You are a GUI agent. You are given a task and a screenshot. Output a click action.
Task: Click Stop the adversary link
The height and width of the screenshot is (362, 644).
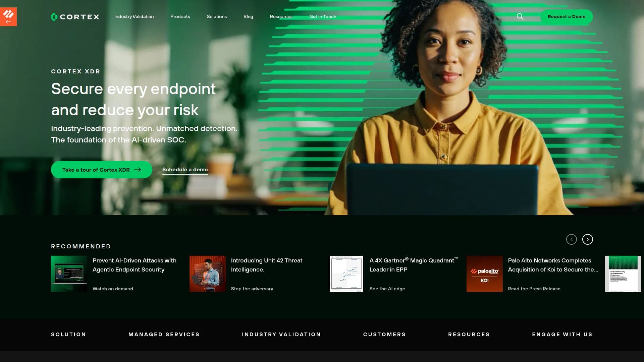tap(252, 289)
